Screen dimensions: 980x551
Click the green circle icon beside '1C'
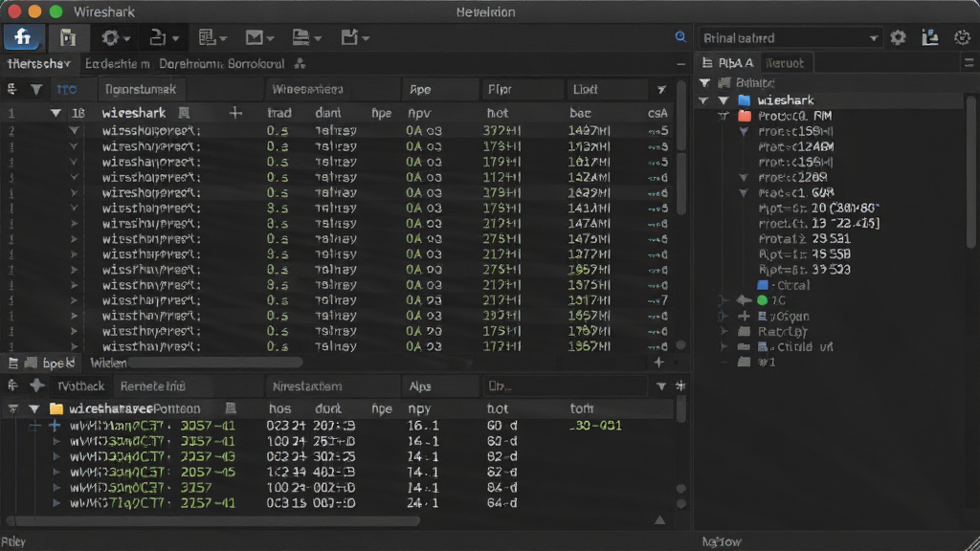762,300
